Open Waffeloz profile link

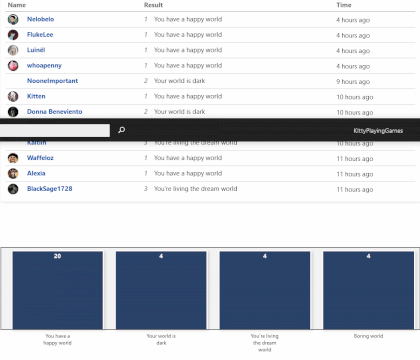[x=40, y=158]
